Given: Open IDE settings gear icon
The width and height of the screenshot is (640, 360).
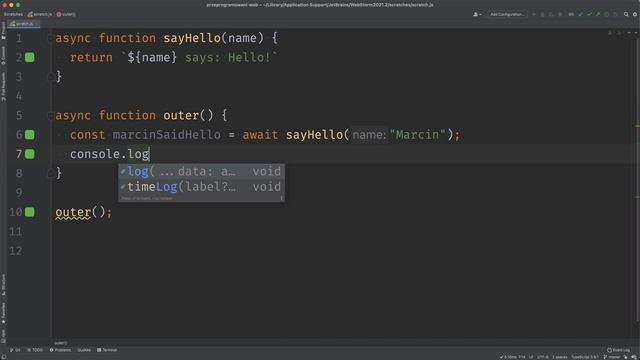Looking at the screenshot, I should pyautogui.click(x=635, y=14).
